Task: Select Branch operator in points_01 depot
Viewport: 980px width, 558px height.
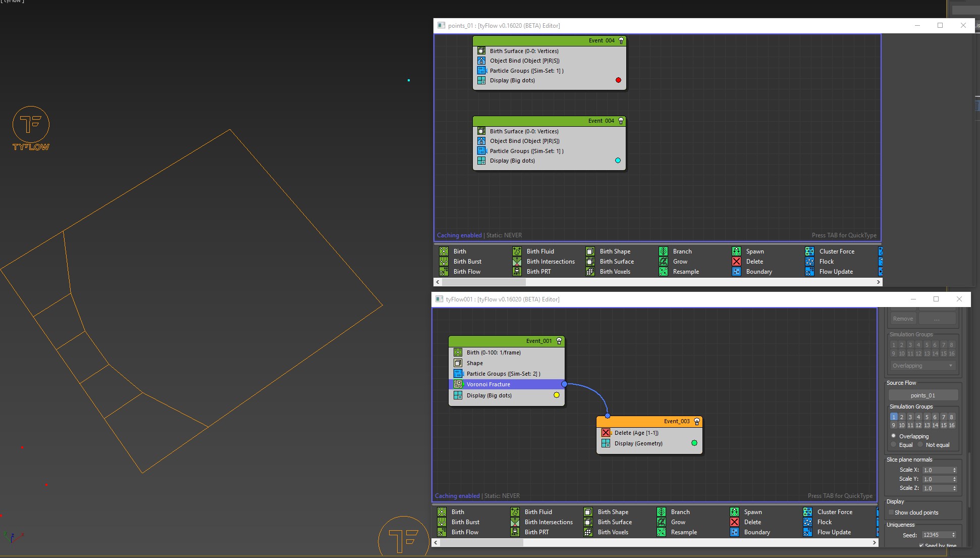Action: (675, 251)
